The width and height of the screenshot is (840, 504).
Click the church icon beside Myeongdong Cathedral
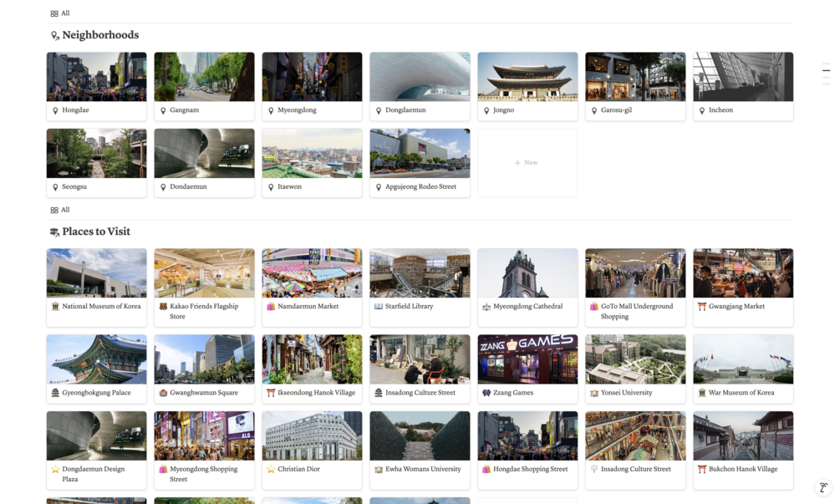click(x=486, y=307)
